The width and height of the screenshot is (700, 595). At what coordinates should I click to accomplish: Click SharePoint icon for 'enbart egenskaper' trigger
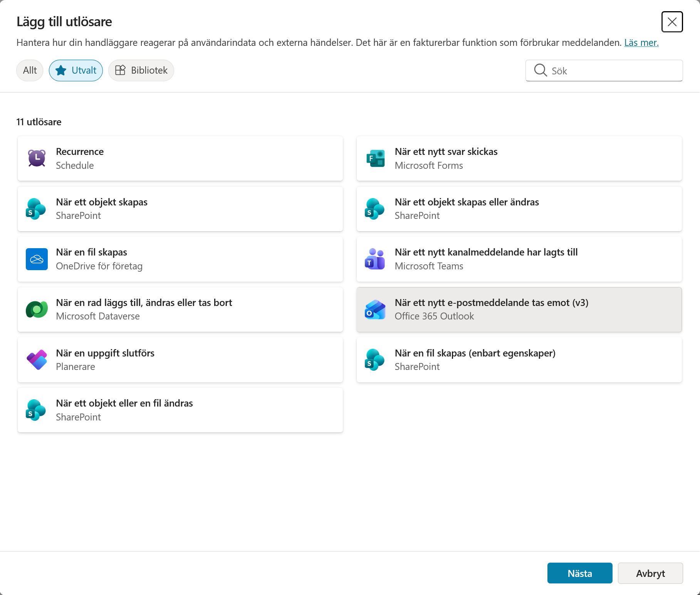click(x=375, y=360)
